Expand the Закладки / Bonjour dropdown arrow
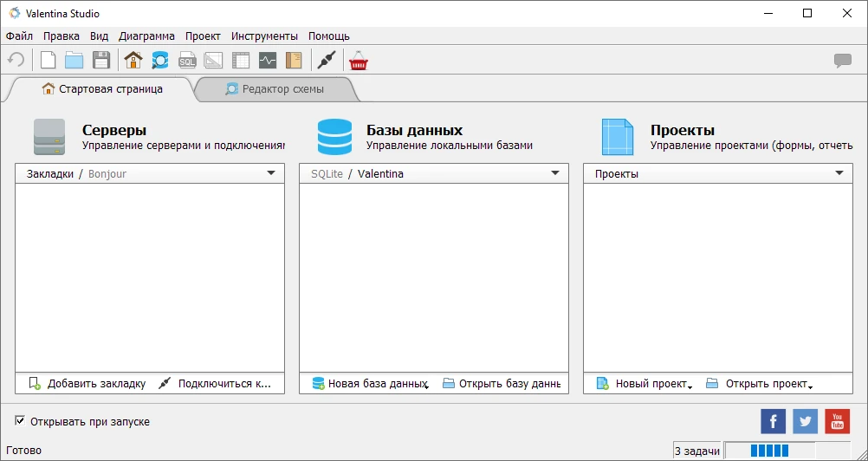 pyautogui.click(x=271, y=173)
